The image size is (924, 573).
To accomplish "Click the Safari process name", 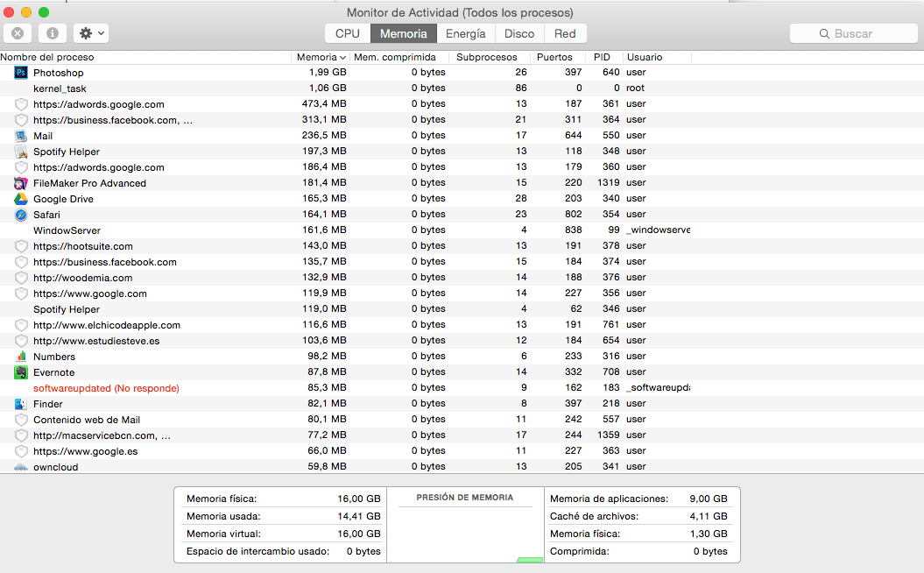I will [46, 215].
